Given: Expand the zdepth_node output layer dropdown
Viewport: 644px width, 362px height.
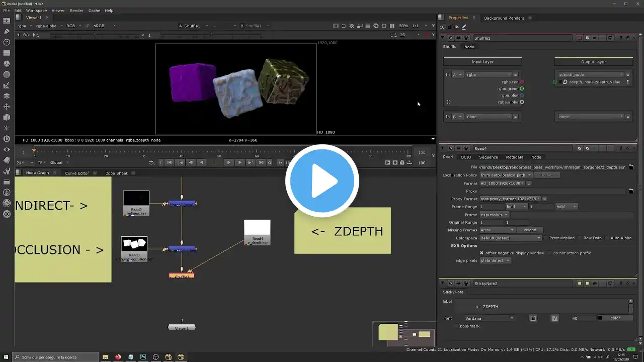Looking at the screenshot, I should point(591,74).
